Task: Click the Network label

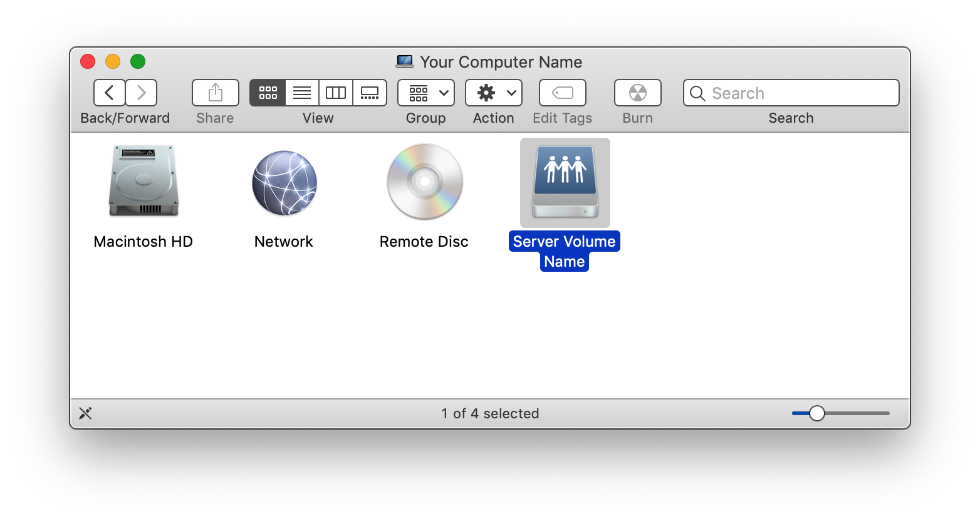Action: [284, 242]
